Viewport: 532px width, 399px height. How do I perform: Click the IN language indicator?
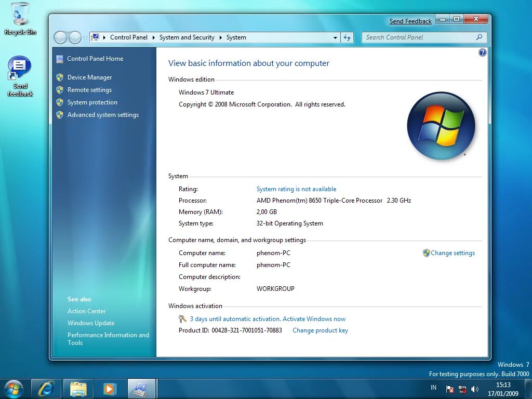click(x=434, y=388)
